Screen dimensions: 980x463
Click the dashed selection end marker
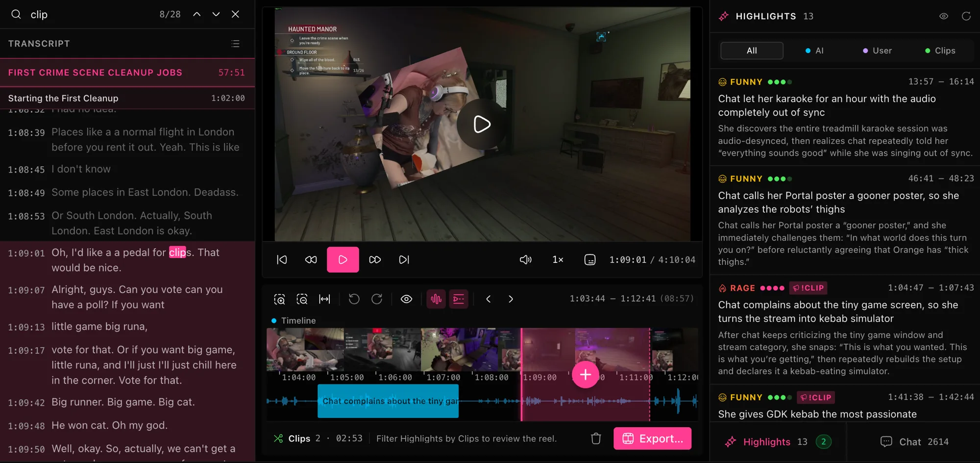point(650,374)
